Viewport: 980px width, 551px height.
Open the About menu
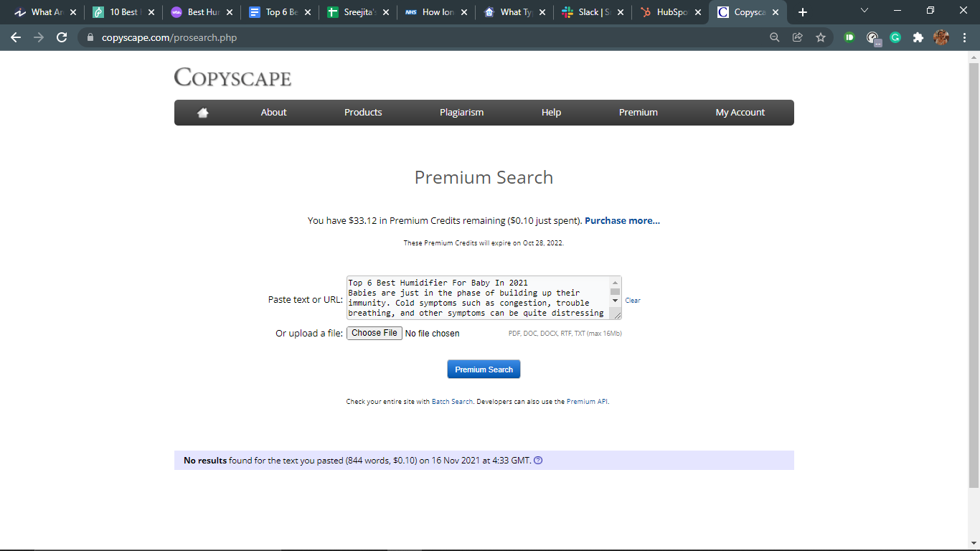click(273, 113)
